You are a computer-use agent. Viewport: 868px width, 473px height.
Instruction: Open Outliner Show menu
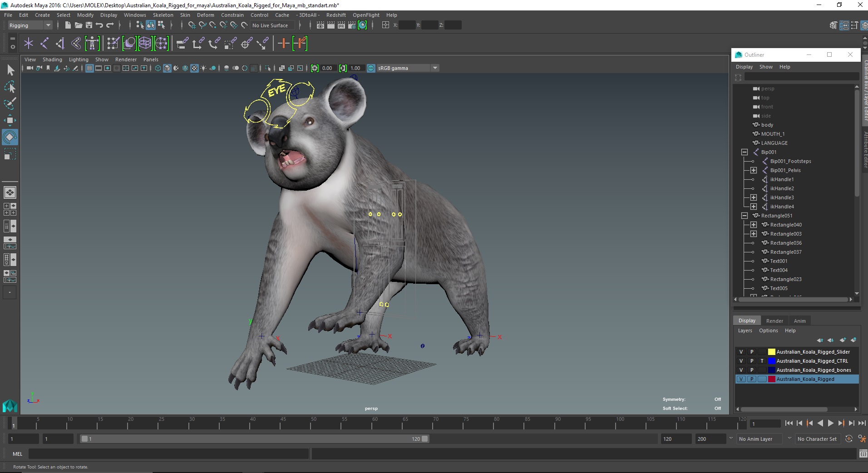click(766, 67)
